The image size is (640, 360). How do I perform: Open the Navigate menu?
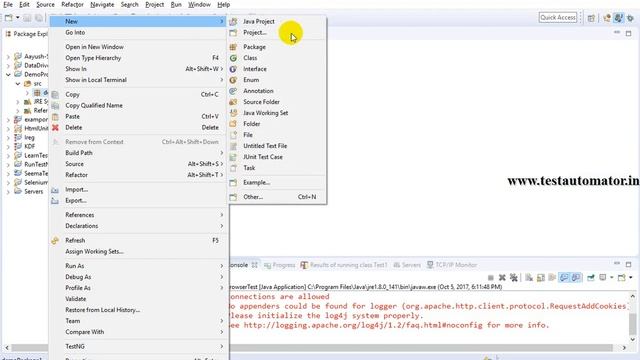coord(102,4)
